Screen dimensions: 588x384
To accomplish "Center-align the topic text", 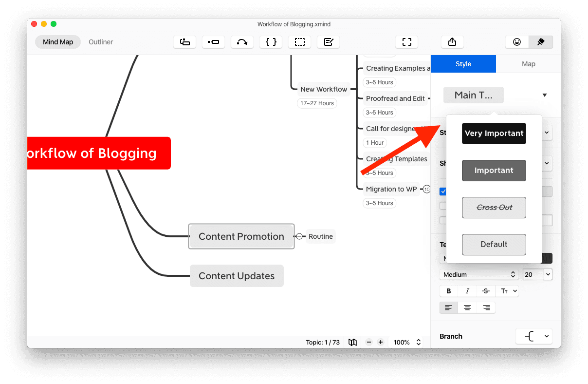I will 467,307.
